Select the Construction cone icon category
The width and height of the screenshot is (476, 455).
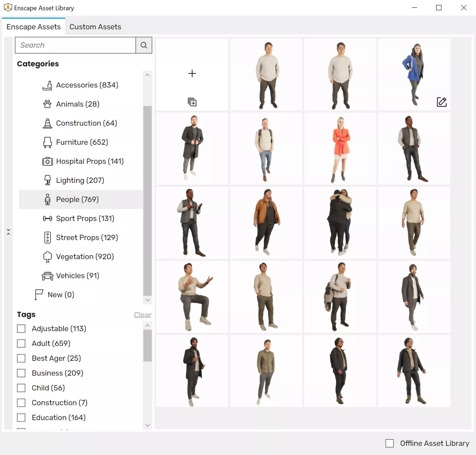(x=48, y=123)
